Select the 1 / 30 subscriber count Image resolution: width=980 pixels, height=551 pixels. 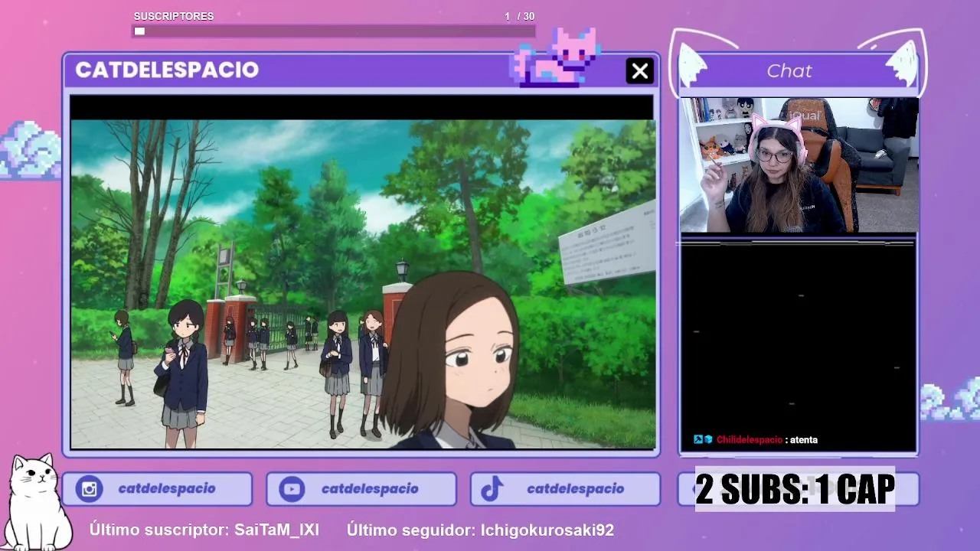click(x=520, y=16)
